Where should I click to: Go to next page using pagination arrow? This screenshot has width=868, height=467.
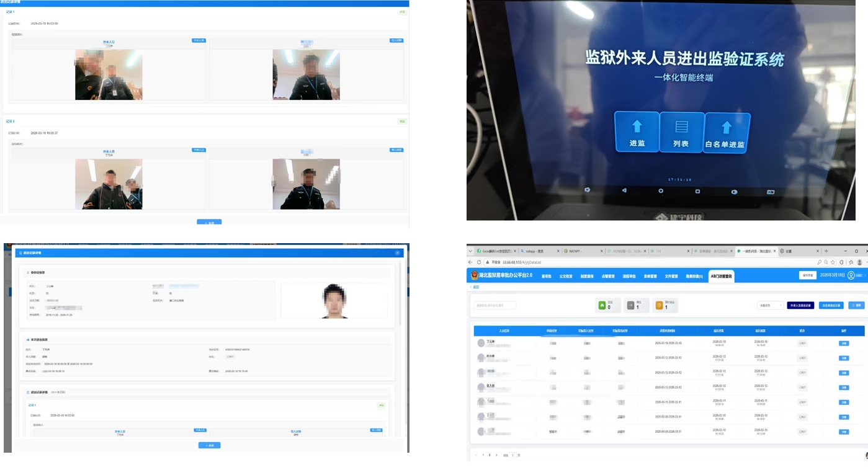tap(496, 455)
